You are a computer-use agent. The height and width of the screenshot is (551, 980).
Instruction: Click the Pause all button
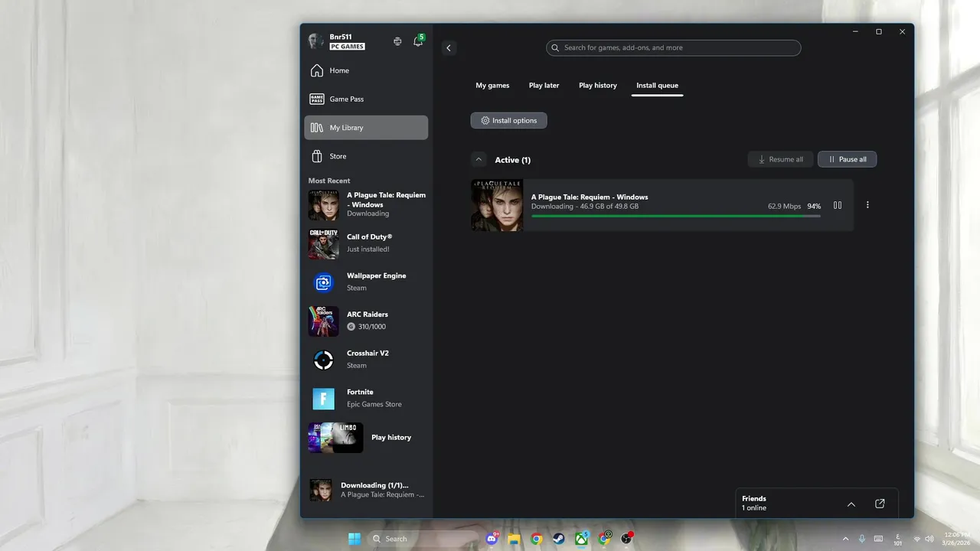pyautogui.click(x=847, y=159)
